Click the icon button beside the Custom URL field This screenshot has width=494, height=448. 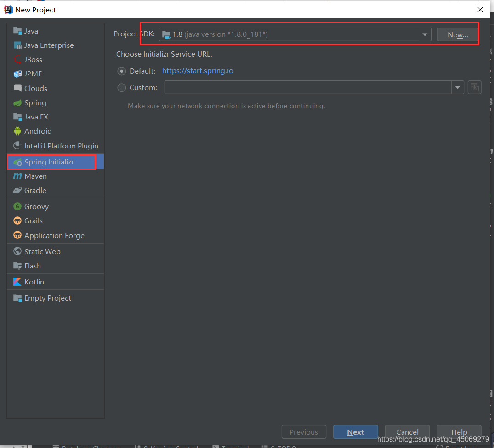pos(474,87)
